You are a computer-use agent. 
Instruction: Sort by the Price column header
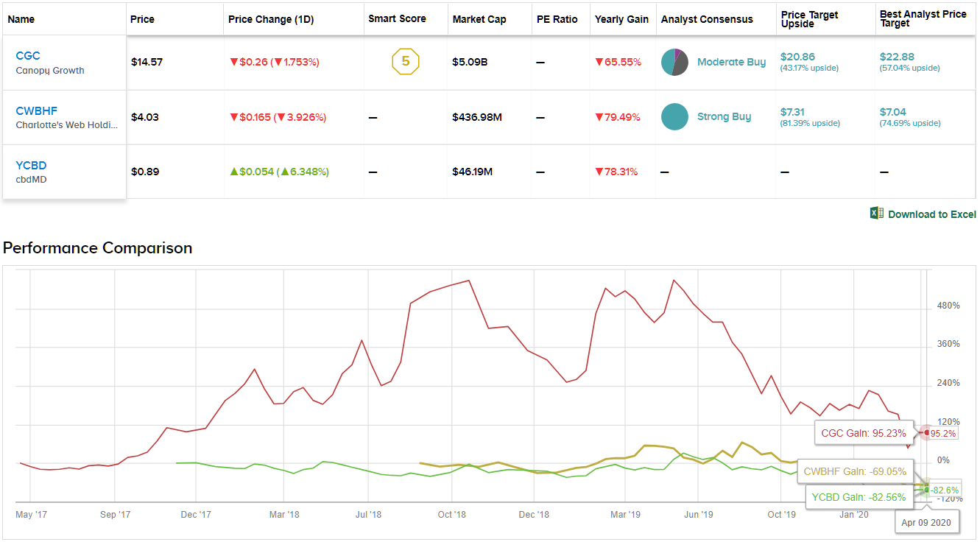point(142,19)
